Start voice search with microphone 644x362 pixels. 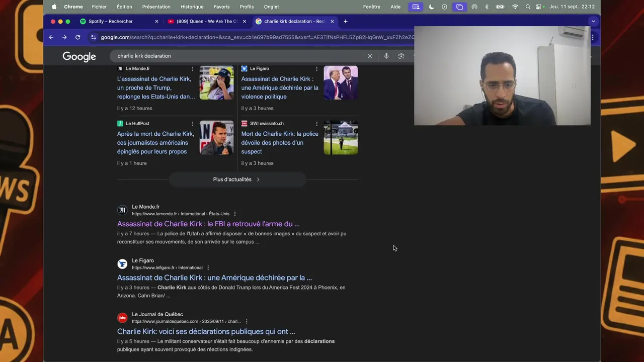[386, 56]
